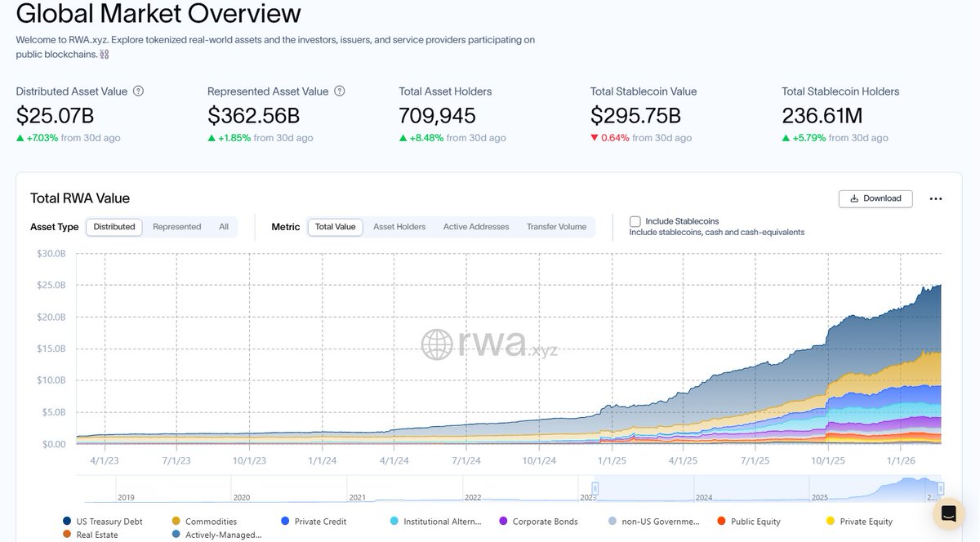Viewport: 980px width, 542px height.
Task: Select the Represented asset type
Action: tap(176, 227)
